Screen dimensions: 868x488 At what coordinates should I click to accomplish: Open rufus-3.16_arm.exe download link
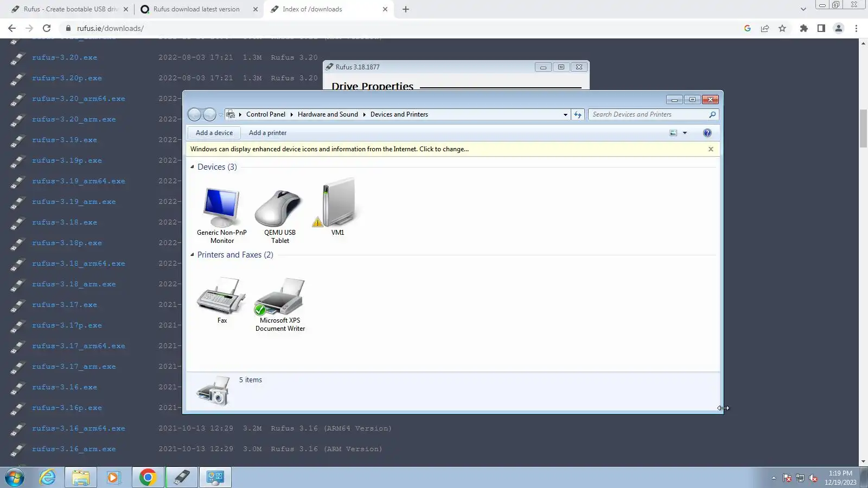(x=74, y=449)
